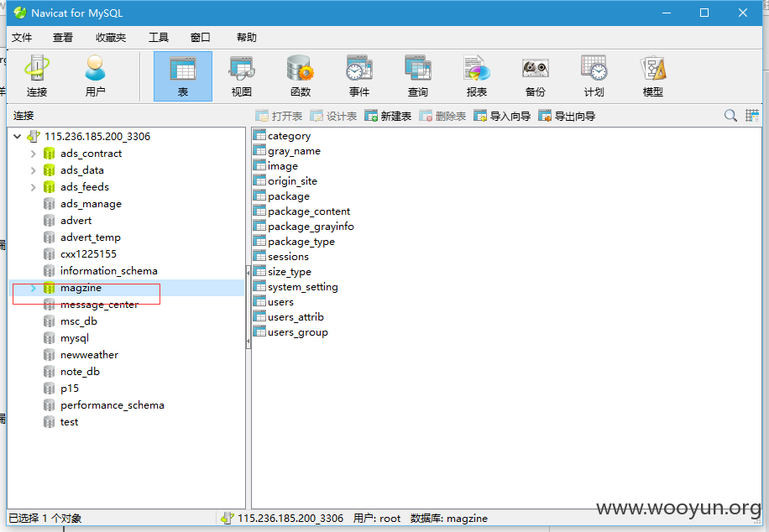Open the 帮助 (Help) menu
Screen dimensions: 769x532
[246, 37]
